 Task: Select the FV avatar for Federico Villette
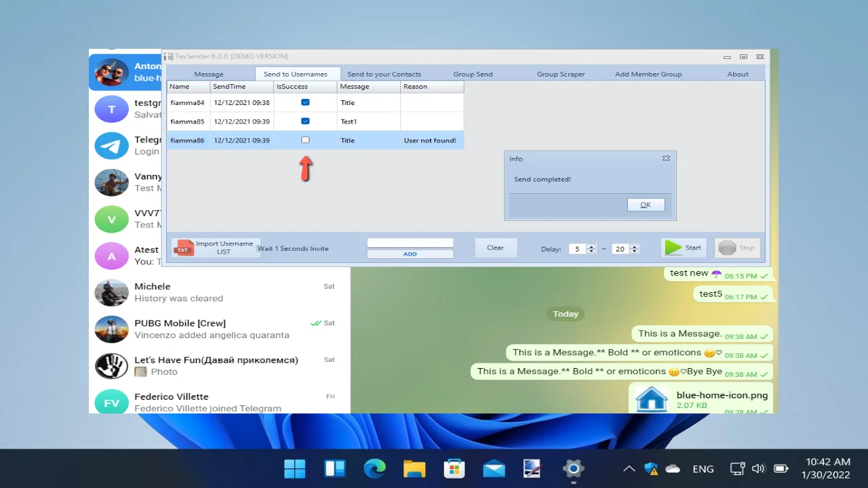click(111, 403)
